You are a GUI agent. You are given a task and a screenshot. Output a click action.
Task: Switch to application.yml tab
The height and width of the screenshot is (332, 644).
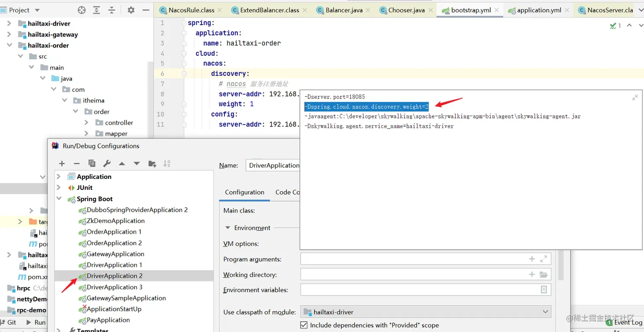pos(539,10)
